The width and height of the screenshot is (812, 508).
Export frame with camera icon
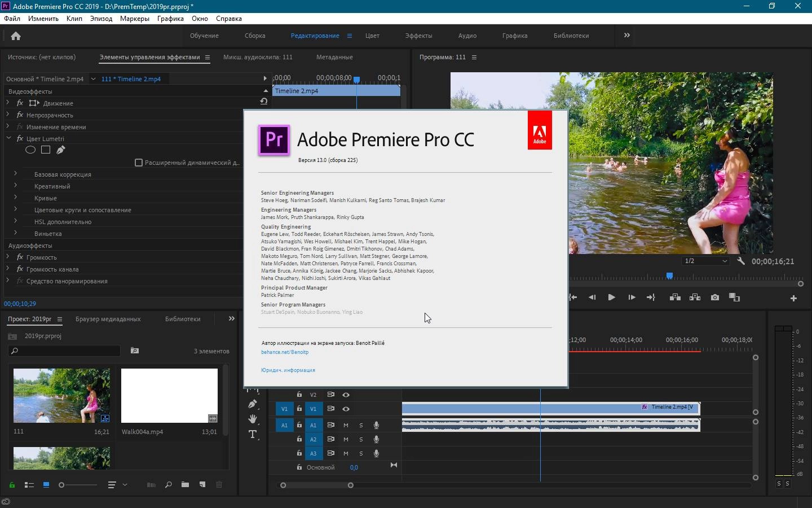point(715,297)
